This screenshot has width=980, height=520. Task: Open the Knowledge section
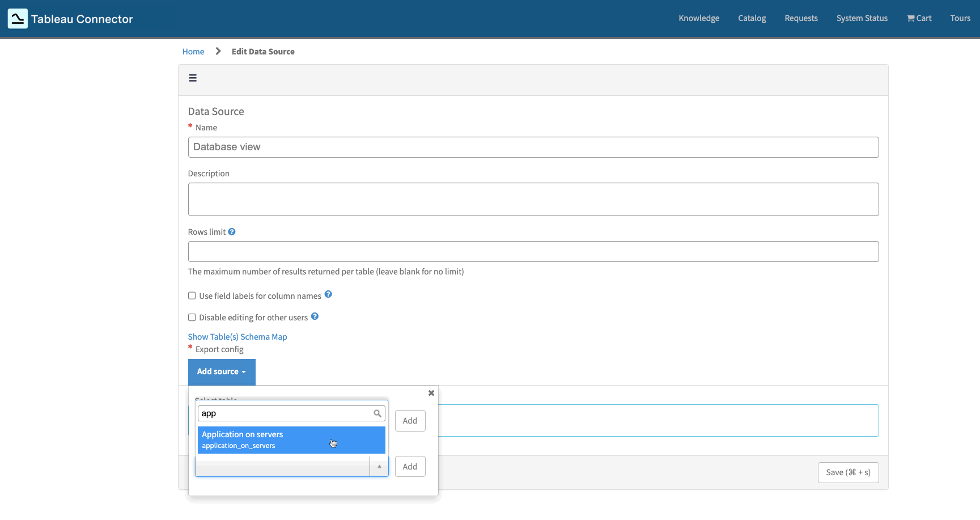698,18
